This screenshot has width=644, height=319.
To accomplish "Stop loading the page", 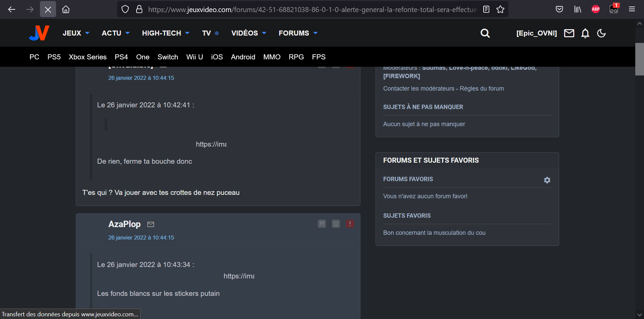I will coord(48,9).
